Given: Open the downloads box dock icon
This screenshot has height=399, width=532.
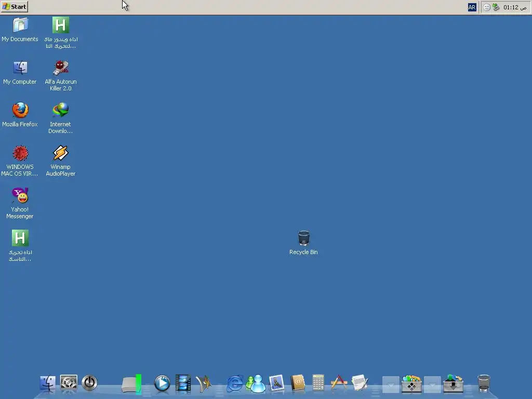Looking at the screenshot, I should click(453, 383).
